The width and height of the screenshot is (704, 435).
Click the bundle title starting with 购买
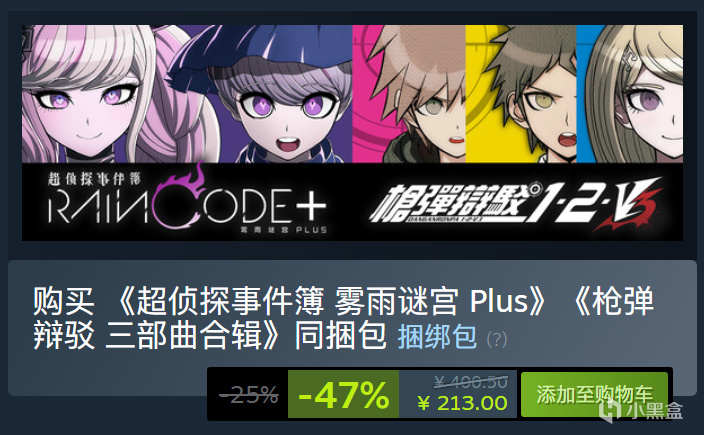point(343,319)
